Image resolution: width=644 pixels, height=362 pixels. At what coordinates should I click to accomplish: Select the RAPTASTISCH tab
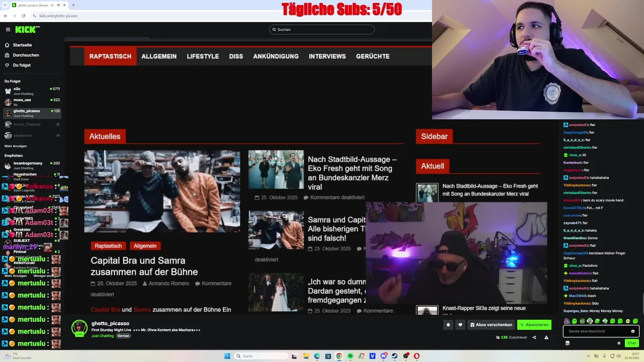(x=110, y=56)
